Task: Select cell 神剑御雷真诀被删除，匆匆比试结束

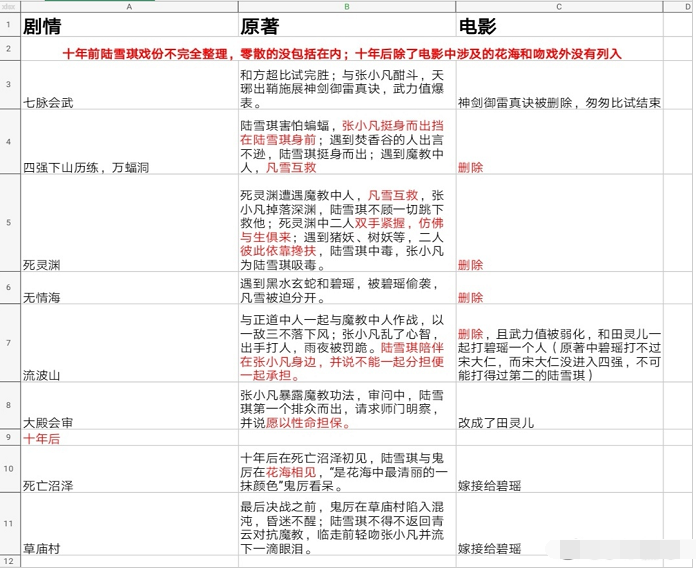Action: point(559,85)
